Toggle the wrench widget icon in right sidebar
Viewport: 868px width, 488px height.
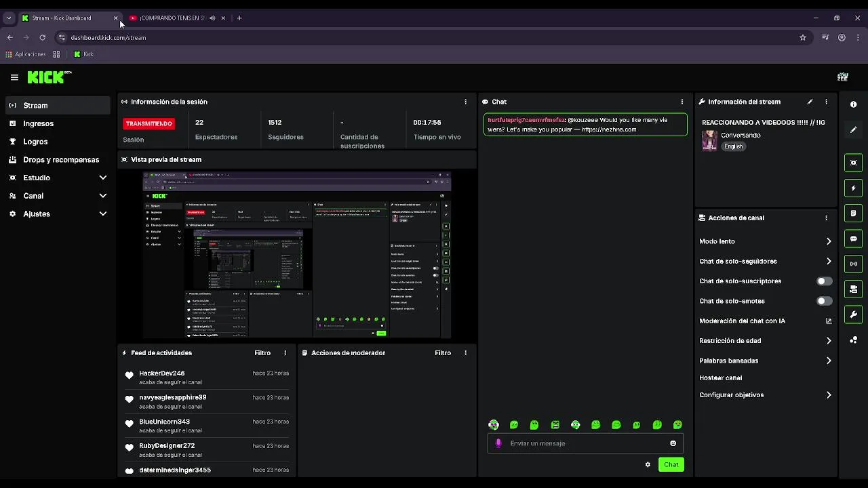[x=854, y=314]
